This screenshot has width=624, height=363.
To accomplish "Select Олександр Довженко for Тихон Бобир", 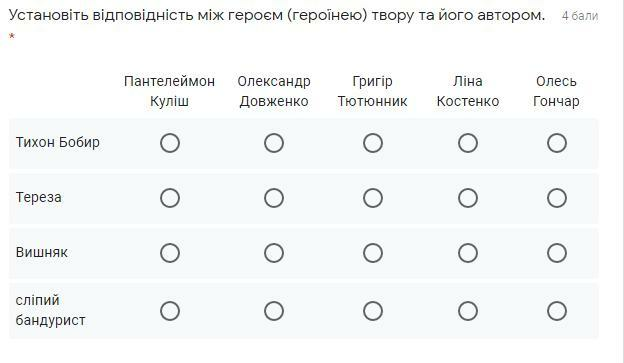I will [274, 143].
